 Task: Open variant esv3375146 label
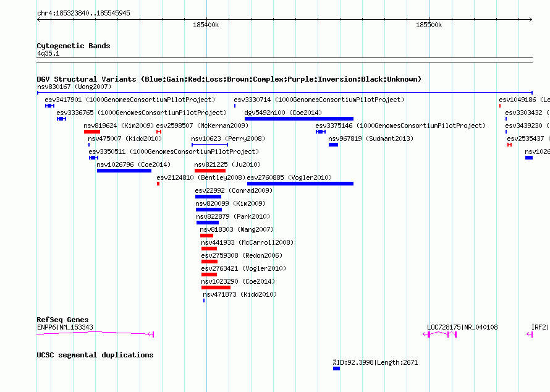(400, 126)
